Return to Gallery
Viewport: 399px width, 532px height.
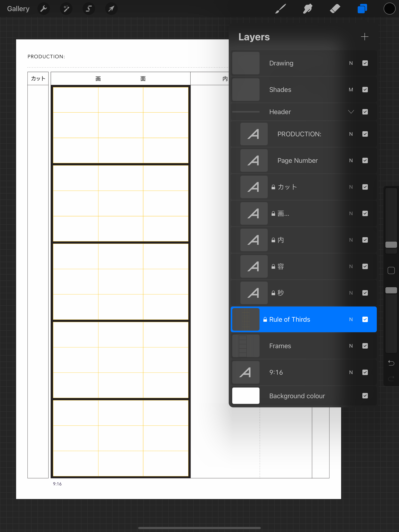pyautogui.click(x=18, y=9)
